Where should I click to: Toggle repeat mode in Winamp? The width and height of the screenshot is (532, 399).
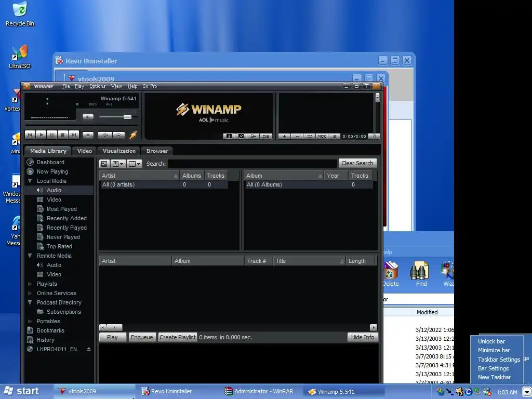(119, 135)
